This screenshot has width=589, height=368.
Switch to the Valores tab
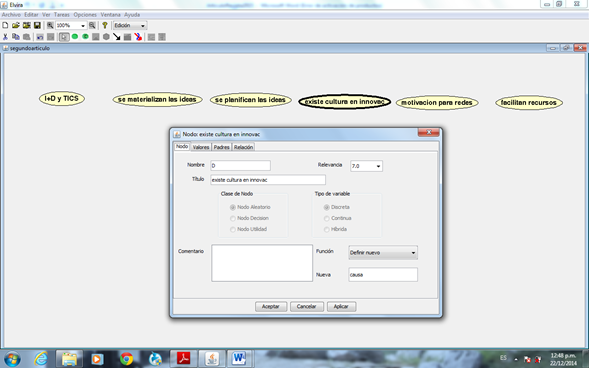click(x=201, y=147)
